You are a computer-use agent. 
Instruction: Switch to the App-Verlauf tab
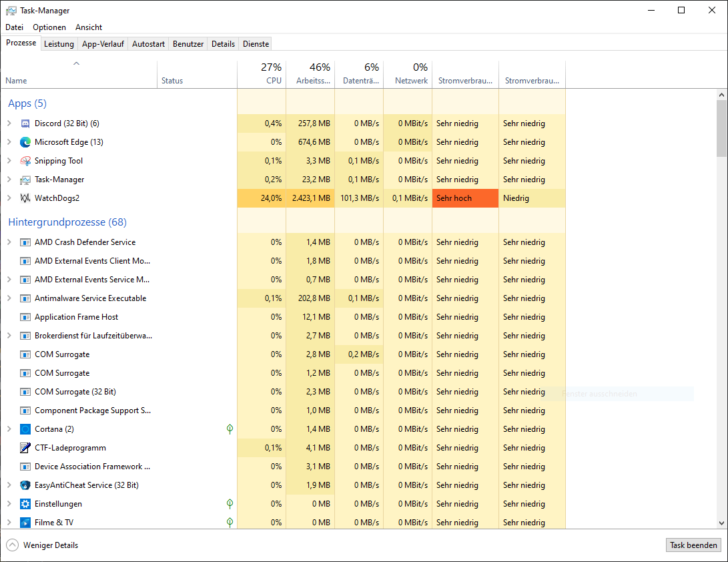click(x=103, y=44)
